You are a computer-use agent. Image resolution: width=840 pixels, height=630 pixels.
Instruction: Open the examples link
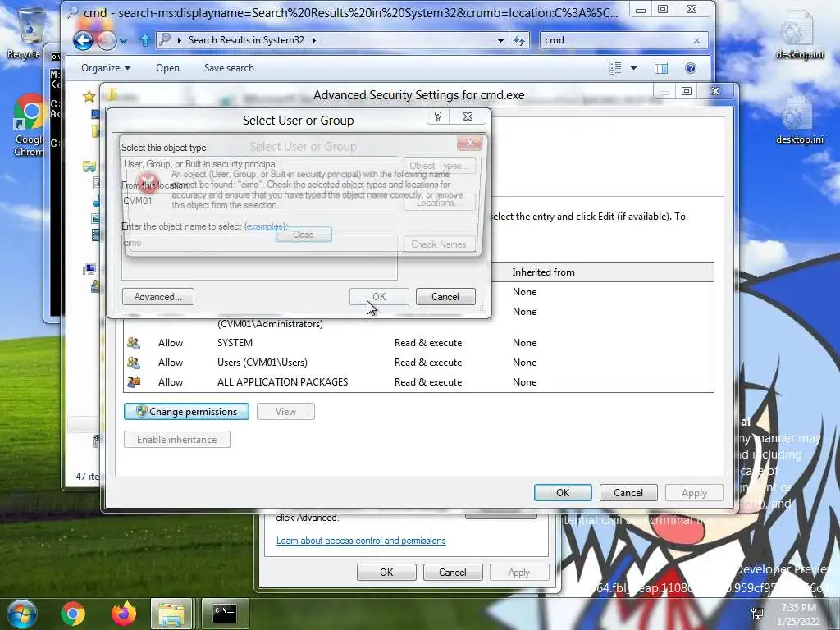[x=265, y=226]
